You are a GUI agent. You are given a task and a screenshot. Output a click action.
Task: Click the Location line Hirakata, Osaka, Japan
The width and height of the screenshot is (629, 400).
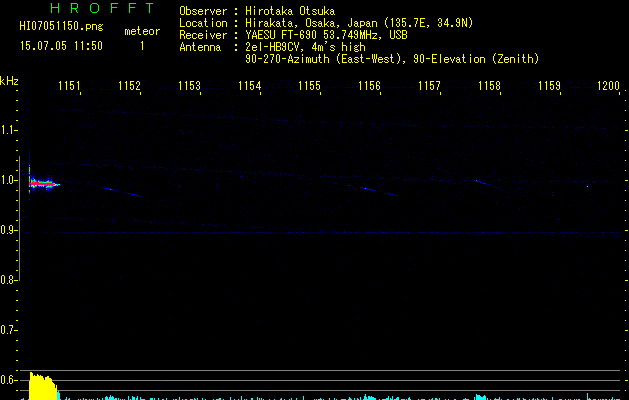(x=359, y=23)
